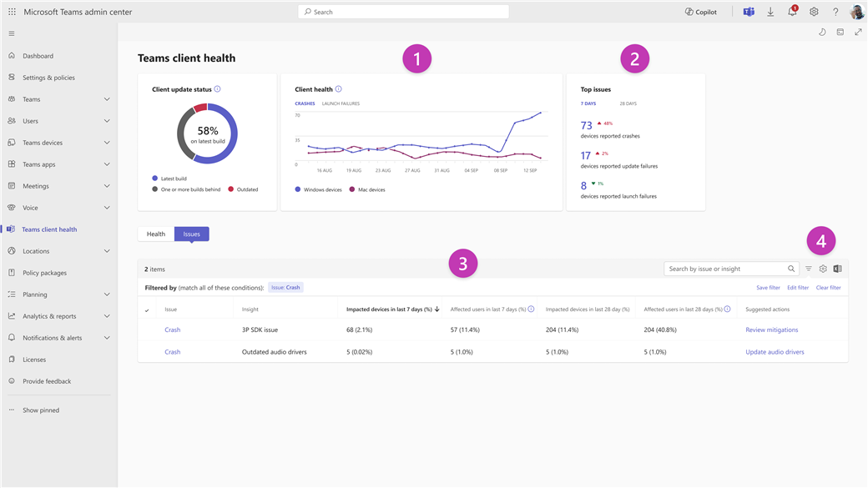Sort by Impacted devices in last 7 days
Screen dimensions: 868x488
click(392, 309)
